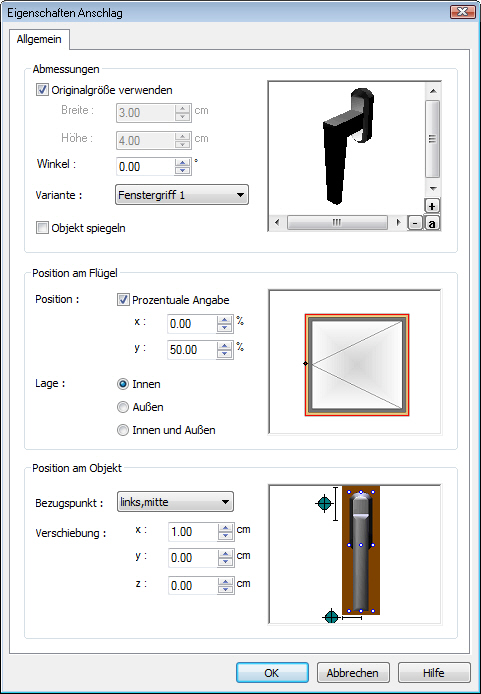Image resolution: width=481 pixels, height=694 pixels.
Task: Increase the Winkel value with up arrow
Action: pyautogui.click(x=182, y=162)
